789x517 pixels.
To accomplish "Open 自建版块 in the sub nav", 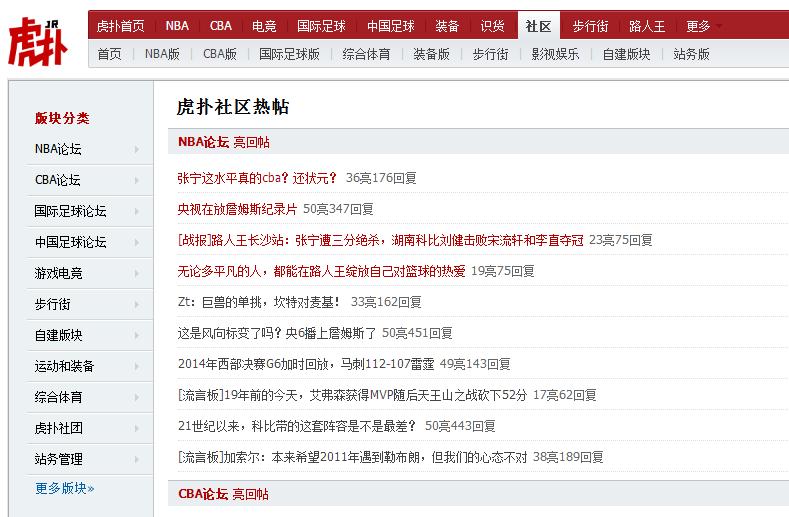I will tap(626, 54).
